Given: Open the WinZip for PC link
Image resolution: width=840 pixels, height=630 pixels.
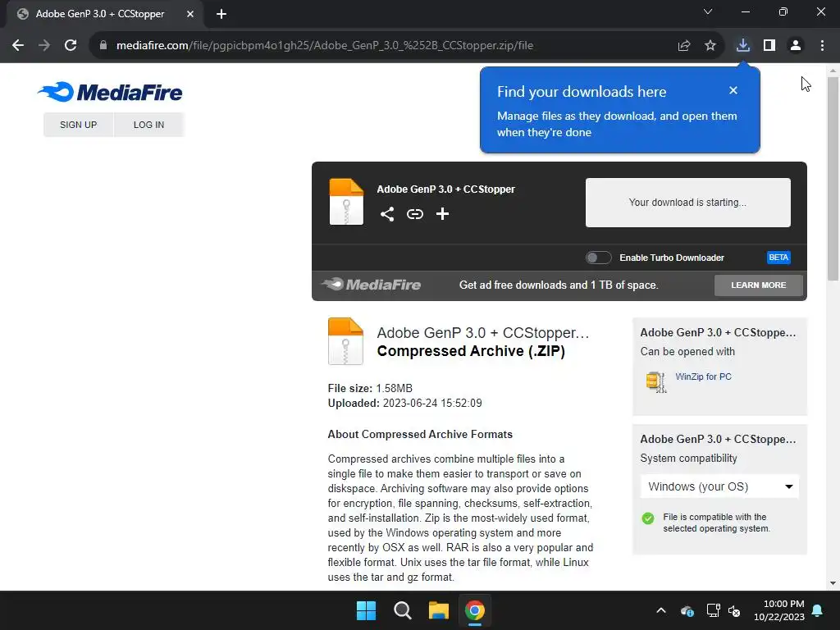Looking at the screenshot, I should click(x=703, y=377).
